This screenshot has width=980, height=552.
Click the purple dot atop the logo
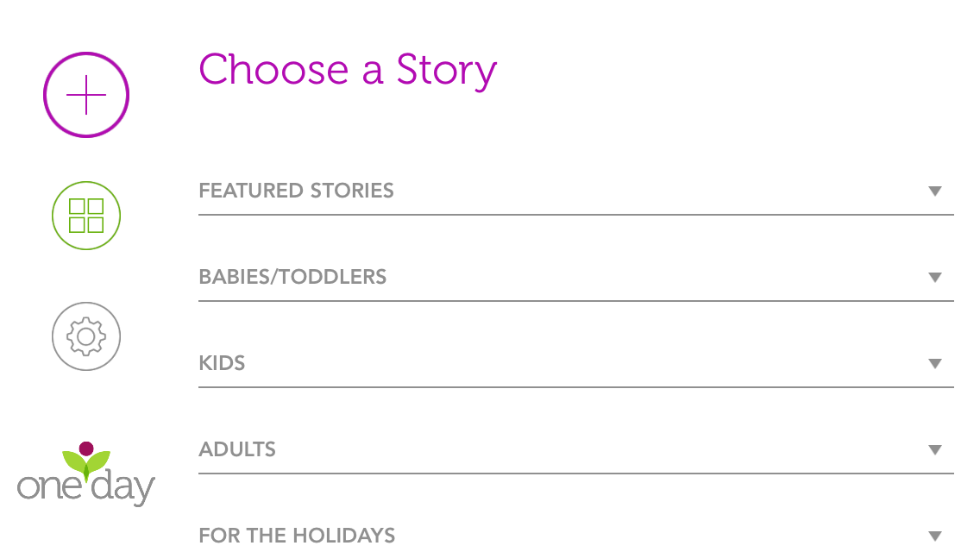[x=86, y=448]
